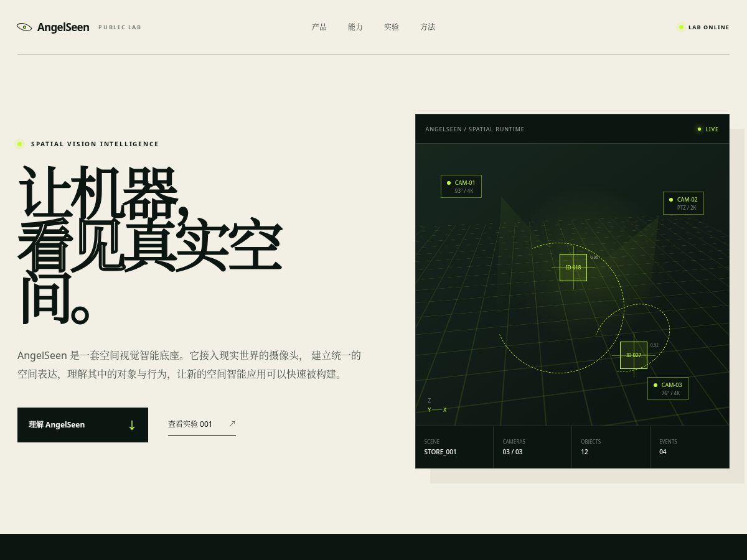Click the diagonal arrow beside 查看实验 001

232,424
